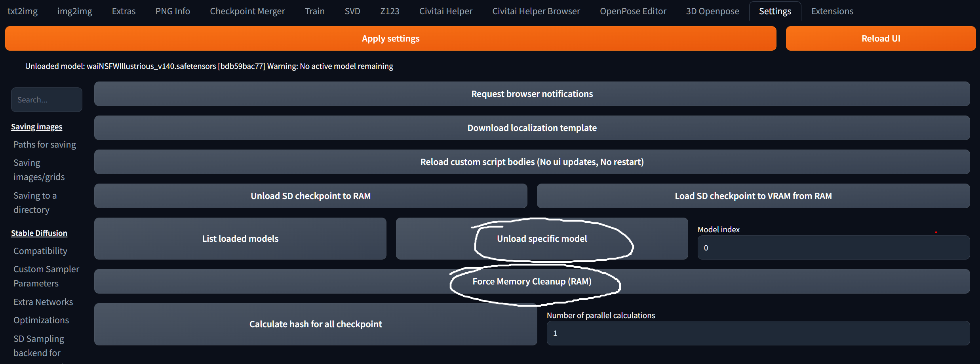
Task: Click the Saving images category heading
Action: 36,127
